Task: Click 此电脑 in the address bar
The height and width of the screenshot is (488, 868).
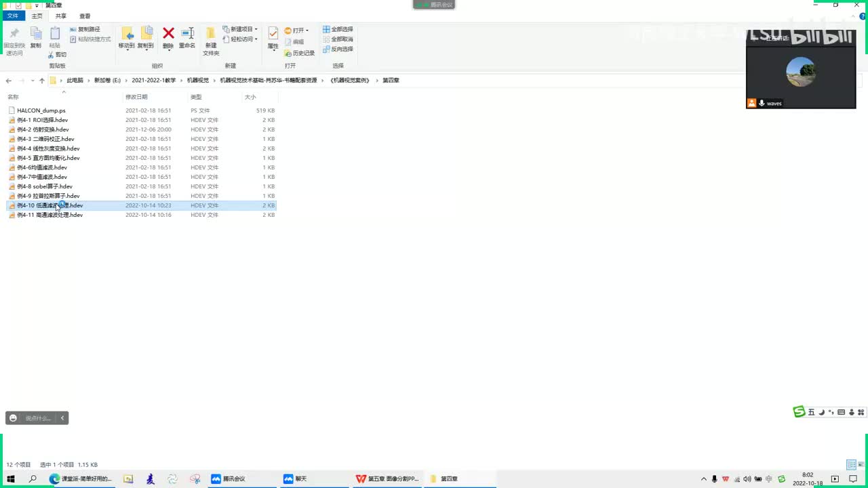Action: (75, 80)
